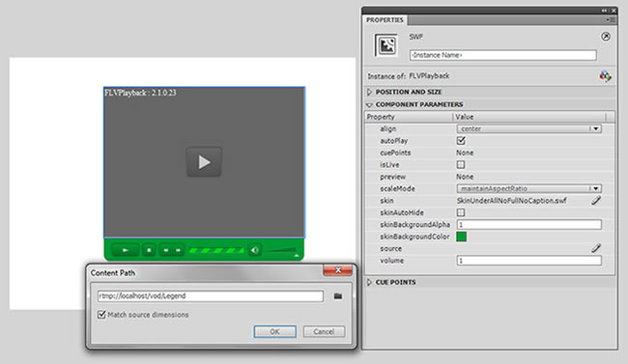Click the volume value field
Screen dimensions: 628x364
coord(529,261)
